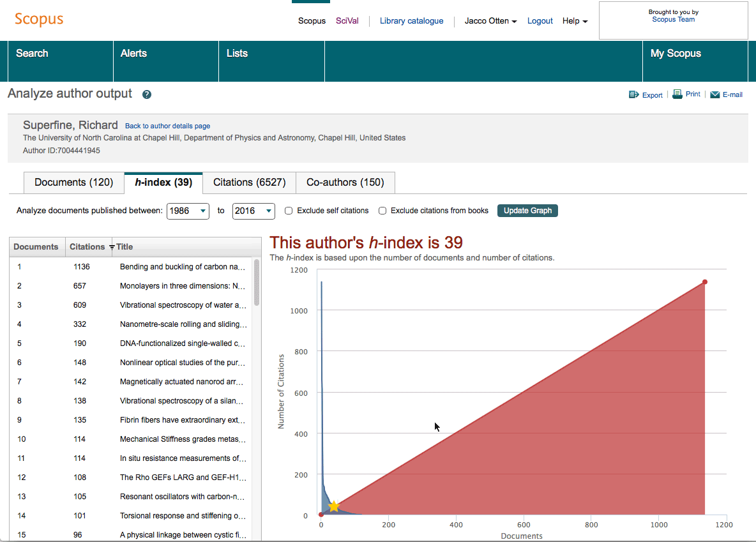Open the Alerts navigation item

pyautogui.click(x=133, y=54)
